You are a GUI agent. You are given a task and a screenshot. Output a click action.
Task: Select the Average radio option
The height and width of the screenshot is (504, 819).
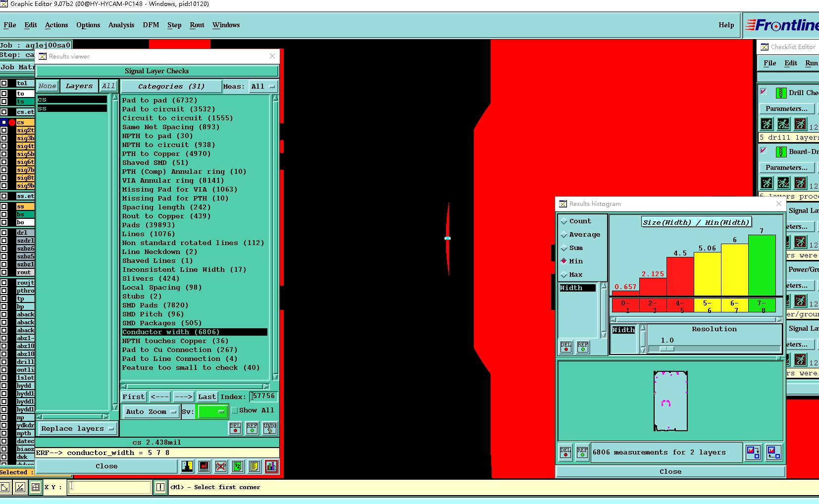pyautogui.click(x=563, y=235)
